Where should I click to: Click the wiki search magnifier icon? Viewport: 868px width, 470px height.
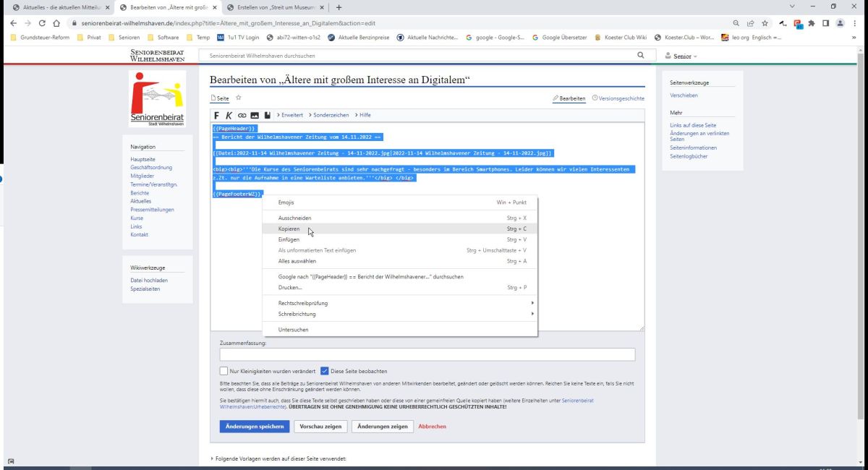coord(640,55)
